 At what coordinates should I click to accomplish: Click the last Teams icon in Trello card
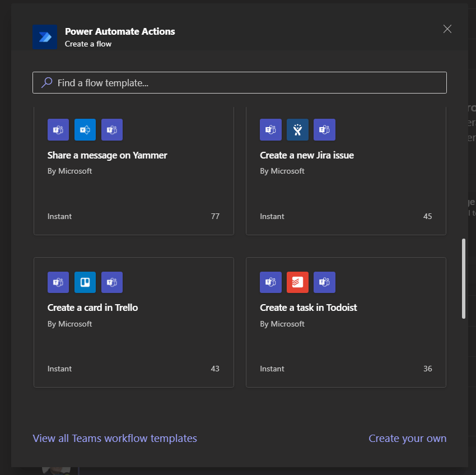point(112,282)
